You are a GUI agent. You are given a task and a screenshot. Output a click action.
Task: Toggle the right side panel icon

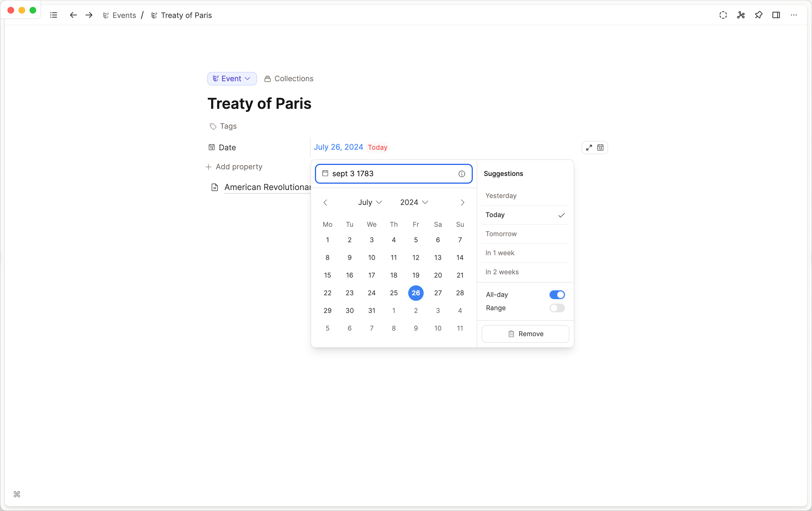(x=776, y=15)
